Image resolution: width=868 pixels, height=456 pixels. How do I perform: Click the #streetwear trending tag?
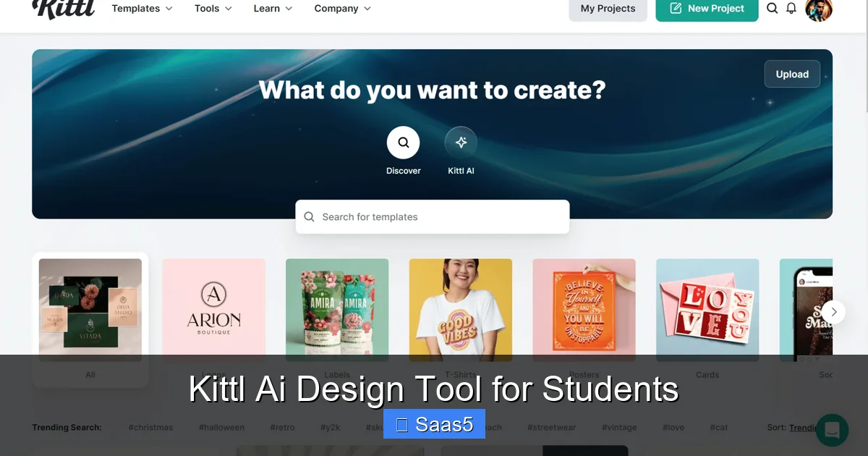coord(552,428)
